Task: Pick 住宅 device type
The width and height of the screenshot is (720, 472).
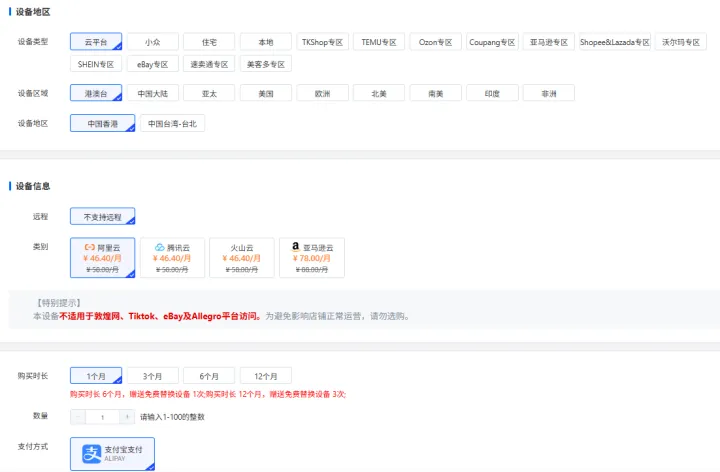Action: [209, 42]
